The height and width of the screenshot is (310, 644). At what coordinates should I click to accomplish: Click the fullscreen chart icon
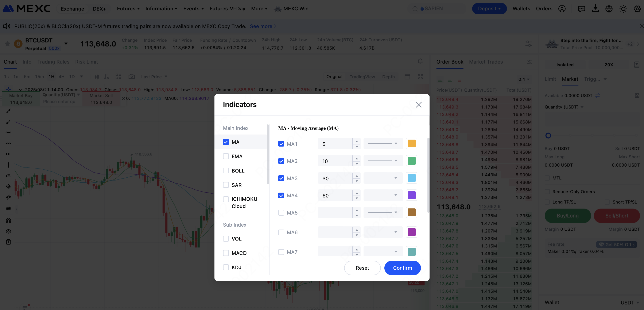(420, 77)
